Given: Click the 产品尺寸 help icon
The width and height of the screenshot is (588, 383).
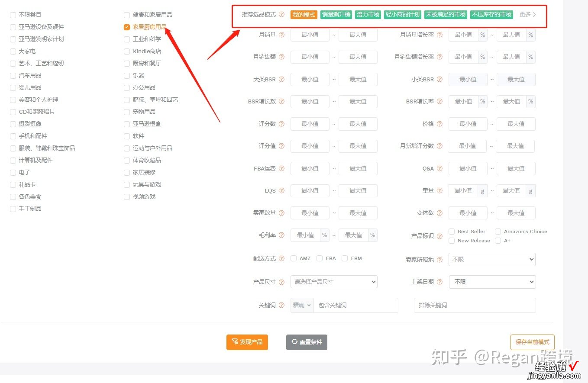Looking at the screenshot, I should 281,282.
